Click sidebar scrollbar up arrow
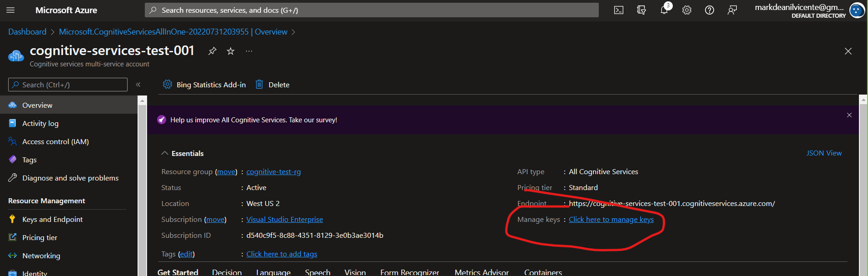 point(142,100)
